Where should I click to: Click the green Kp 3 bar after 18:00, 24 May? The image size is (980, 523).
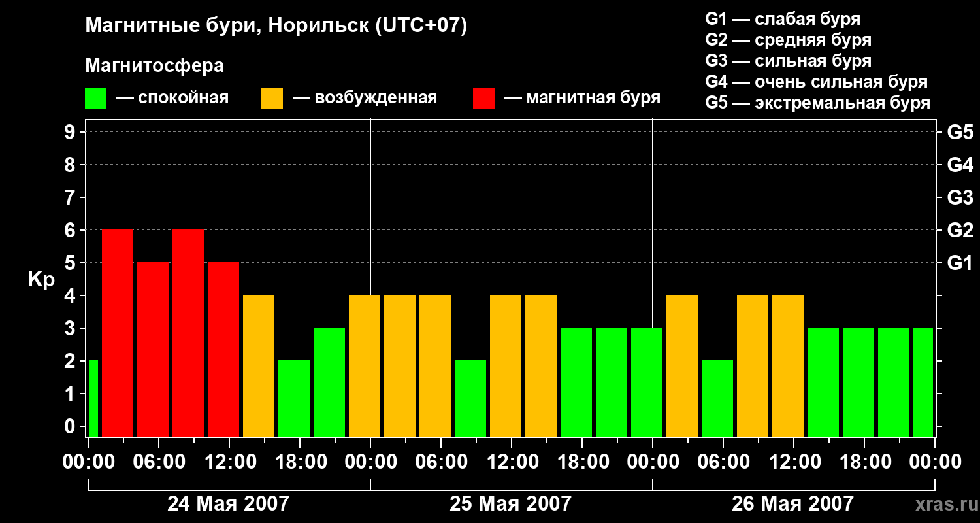pyautogui.click(x=329, y=382)
